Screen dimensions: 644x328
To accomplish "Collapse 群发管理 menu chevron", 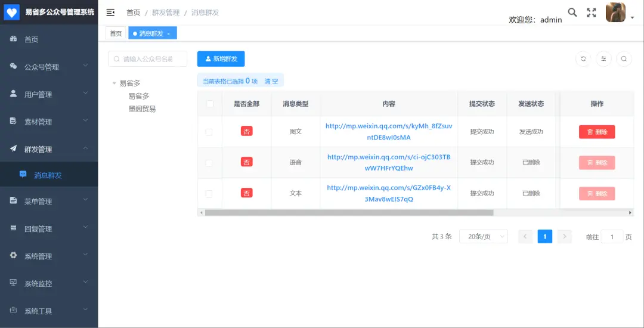I will tap(85, 148).
